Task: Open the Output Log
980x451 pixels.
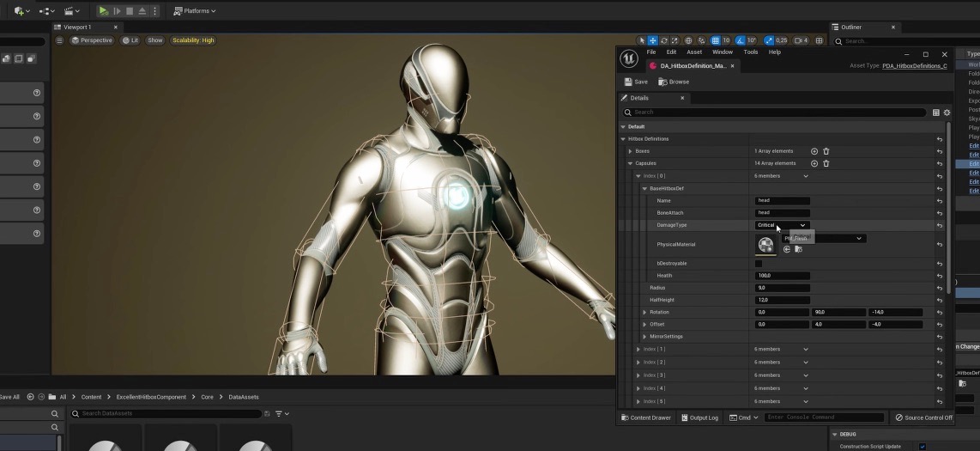Action: coord(700,417)
